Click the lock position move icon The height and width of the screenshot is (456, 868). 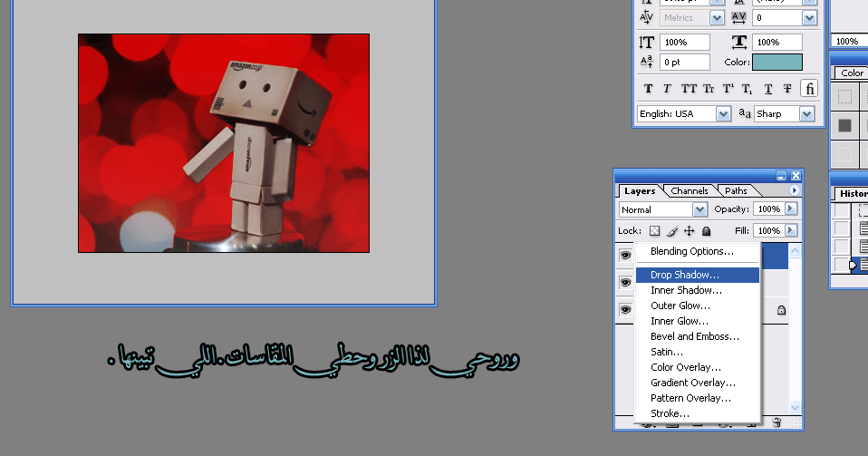(x=689, y=231)
